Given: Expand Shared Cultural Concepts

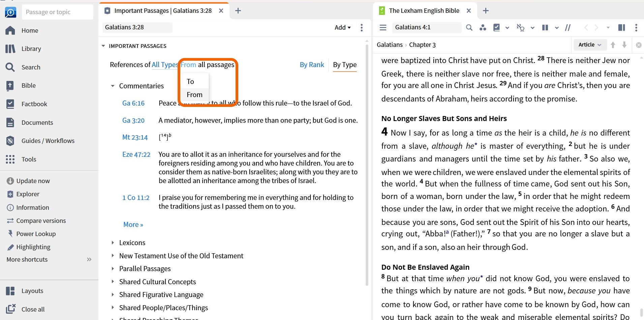Looking at the screenshot, I should tap(113, 282).
